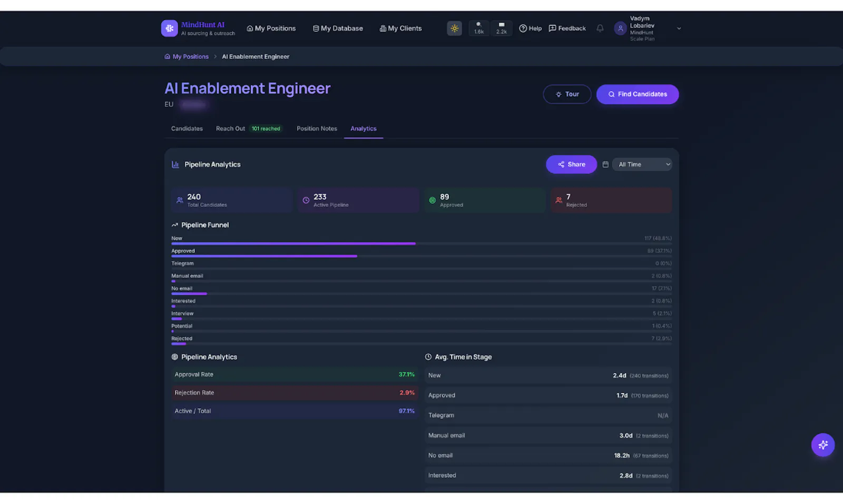Click the calendar icon beside All Time
Viewport: 843px width, 504px height.
605,164
